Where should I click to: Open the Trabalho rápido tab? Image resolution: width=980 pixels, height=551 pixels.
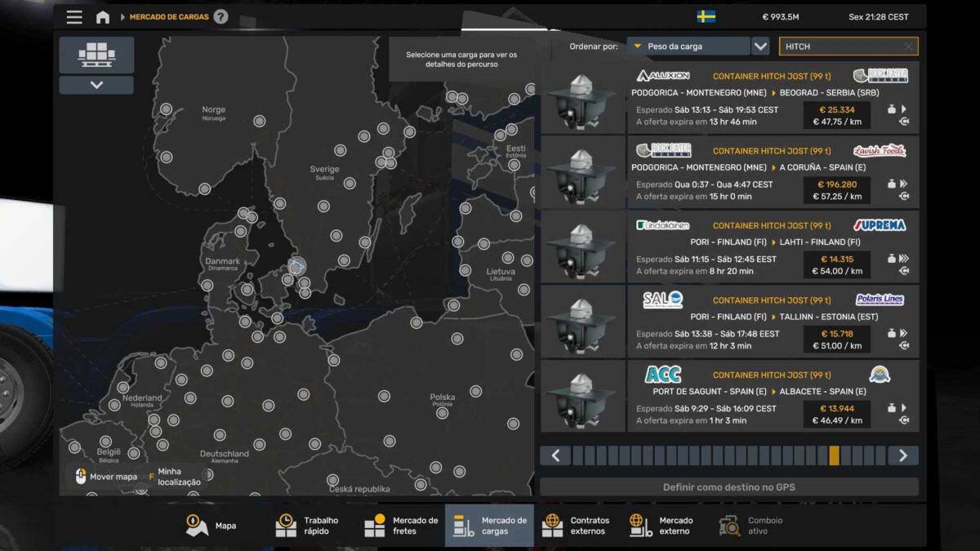(307, 526)
